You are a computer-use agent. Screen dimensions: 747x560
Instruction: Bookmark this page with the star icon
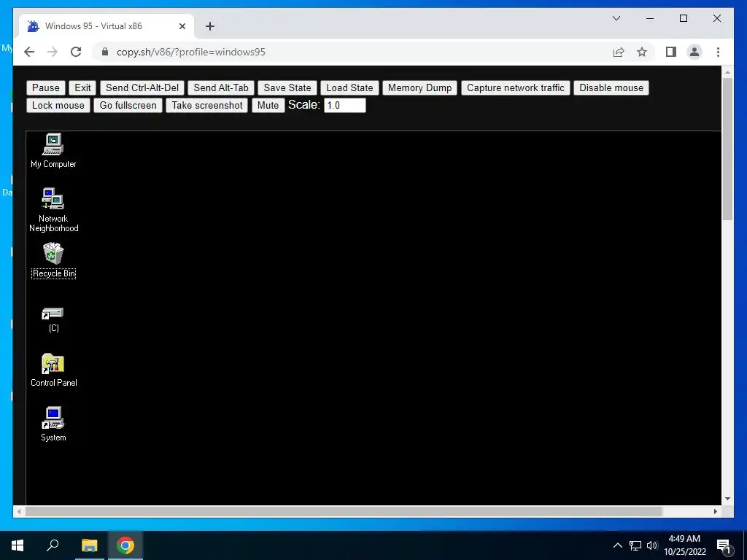(642, 52)
